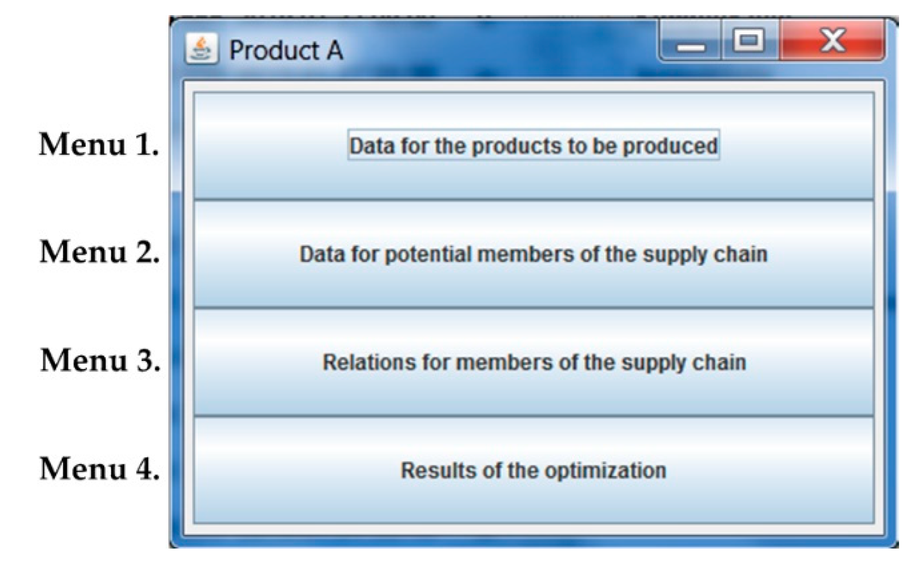Click the window's bottom blue border

point(533,542)
